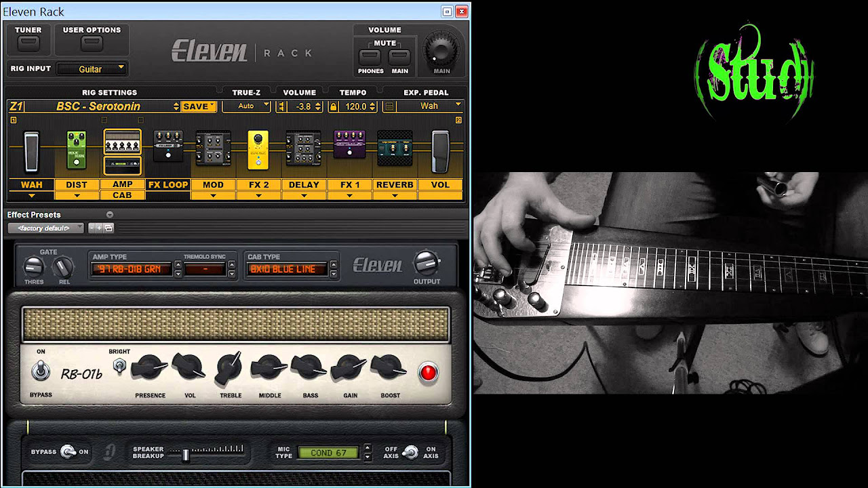The image size is (868, 488).
Task: Expand the arrow under DELAY
Action: [304, 196]
